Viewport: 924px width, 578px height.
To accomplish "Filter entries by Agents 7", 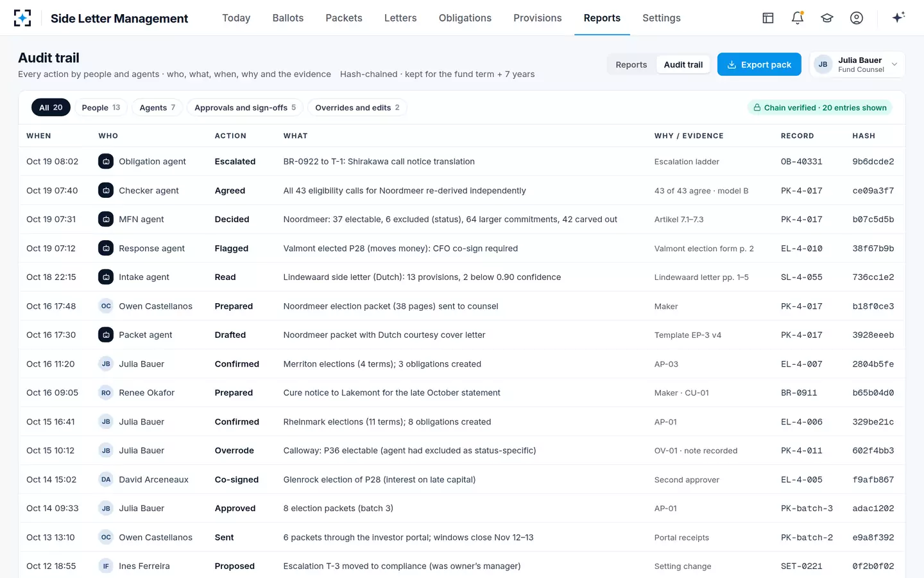I will [x=157, y=107].
